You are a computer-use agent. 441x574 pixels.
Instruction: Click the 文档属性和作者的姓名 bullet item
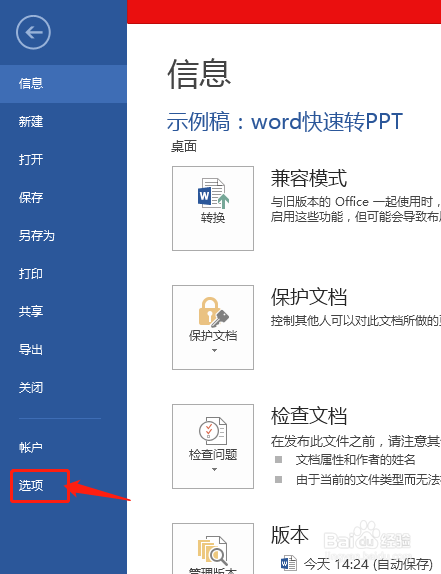pos(355,459)
